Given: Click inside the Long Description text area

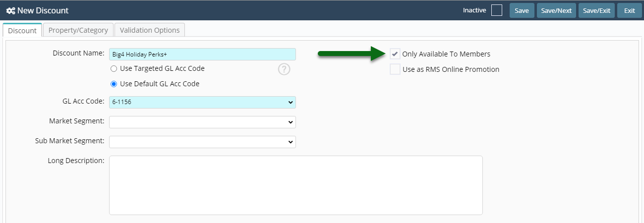Looking at the screenshot, I should coord(296,185).
